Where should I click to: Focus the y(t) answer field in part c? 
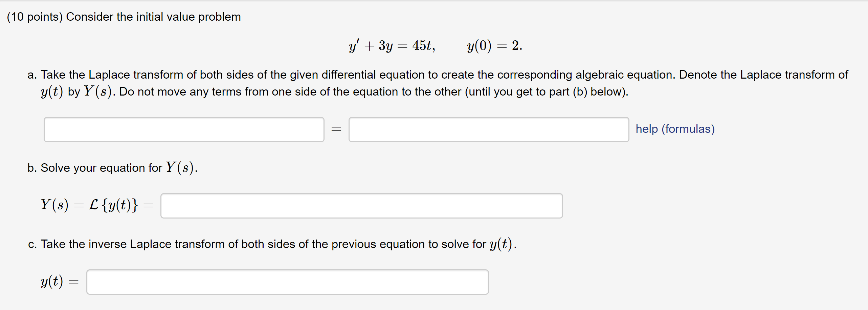point(287,282)
